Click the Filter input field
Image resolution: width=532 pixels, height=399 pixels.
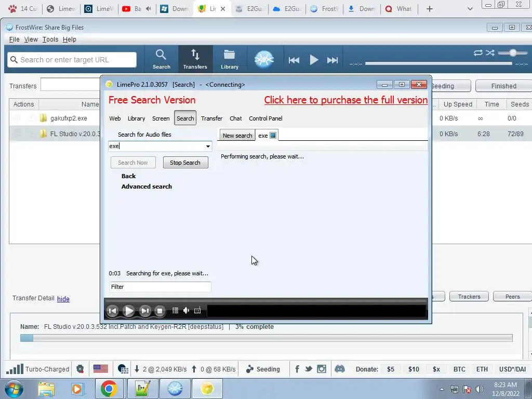[x=160, y=287]
